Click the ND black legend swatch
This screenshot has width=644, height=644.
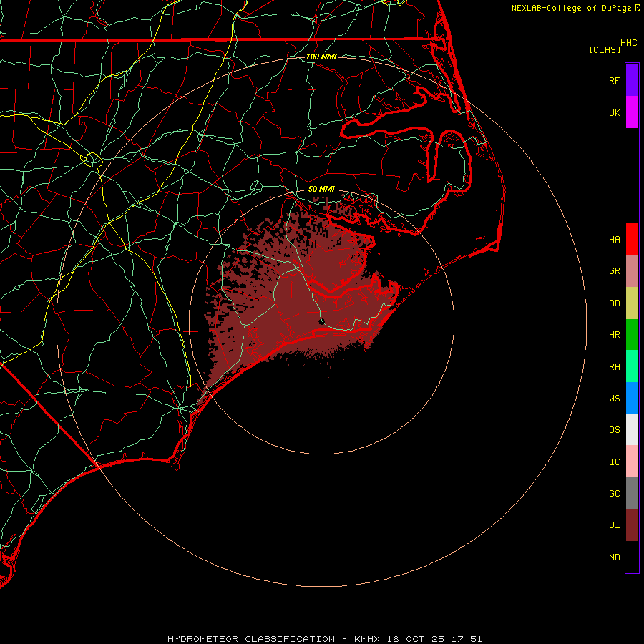pyautogui.click(x=632, y=557)
